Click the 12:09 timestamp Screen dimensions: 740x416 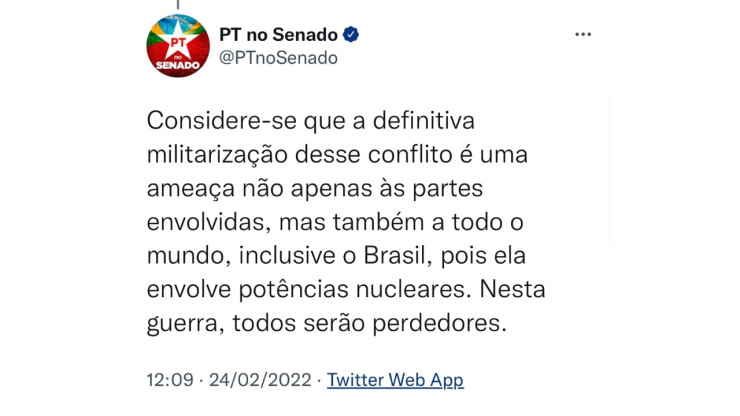(170, 380)
